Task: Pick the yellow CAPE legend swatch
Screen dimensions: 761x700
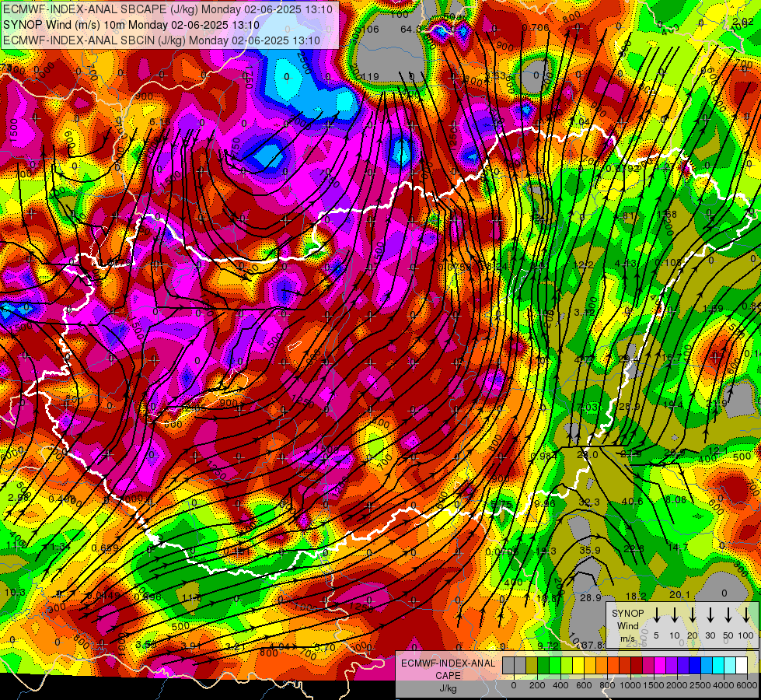Action: (x=578, y=666)
